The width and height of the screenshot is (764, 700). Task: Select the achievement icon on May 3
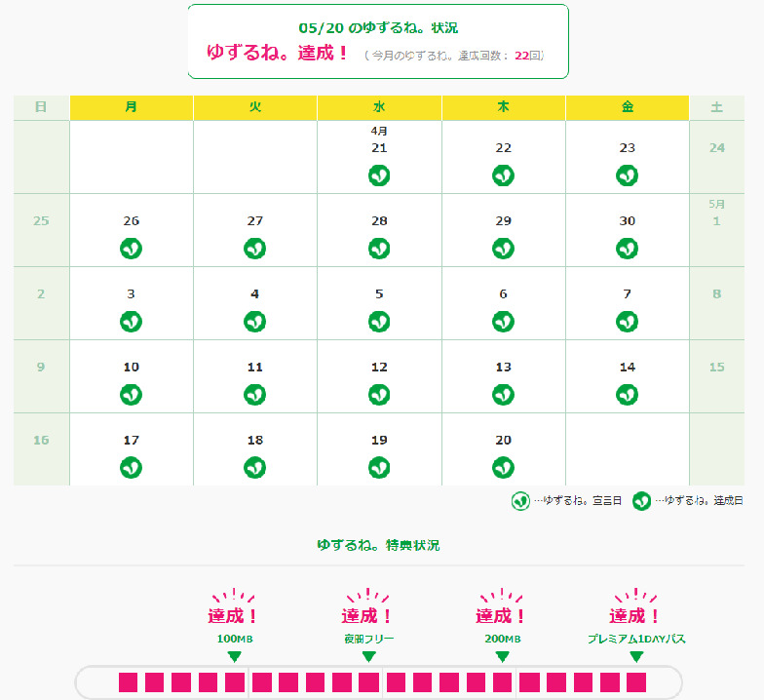coord(132,321)
